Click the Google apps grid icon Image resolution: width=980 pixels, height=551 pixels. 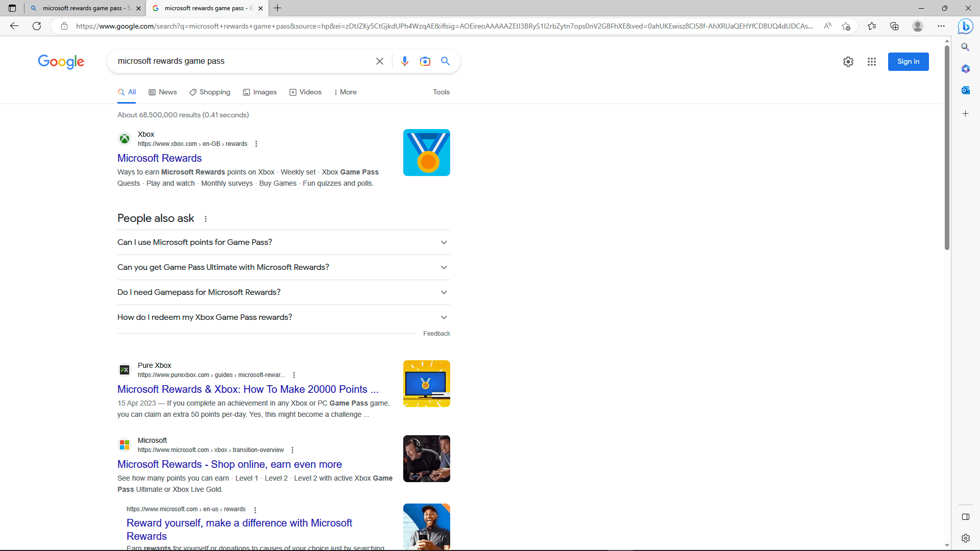(x=872, y=61)
